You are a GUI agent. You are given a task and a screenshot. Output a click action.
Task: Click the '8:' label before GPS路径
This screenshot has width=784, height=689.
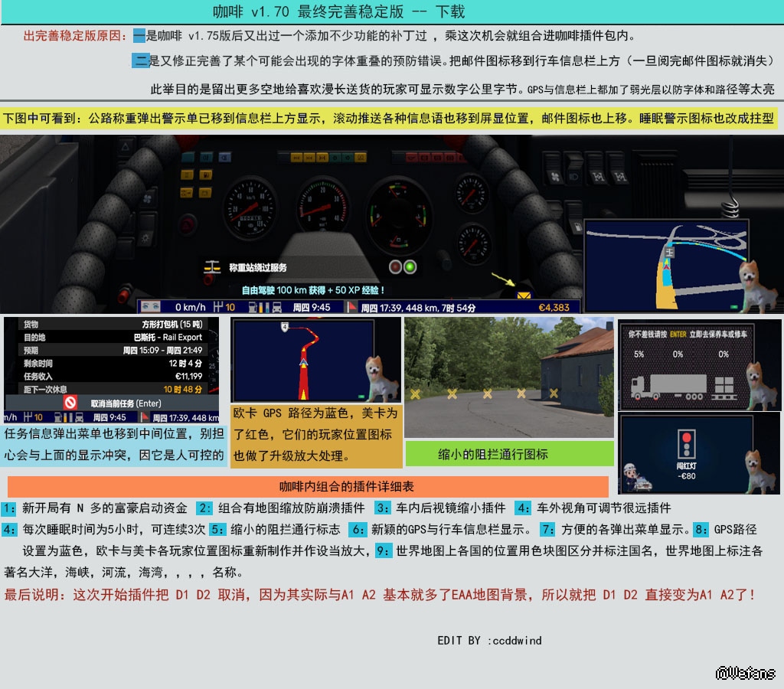click(701, 530)
